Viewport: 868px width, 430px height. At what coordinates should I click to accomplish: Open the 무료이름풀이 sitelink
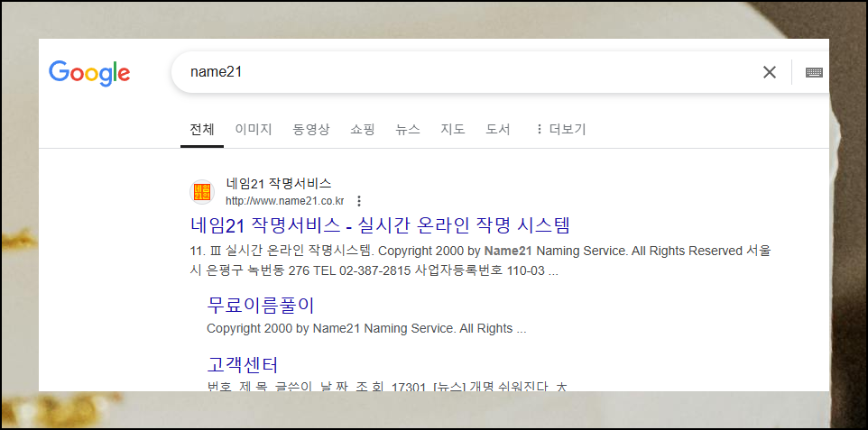coord(260,305)
